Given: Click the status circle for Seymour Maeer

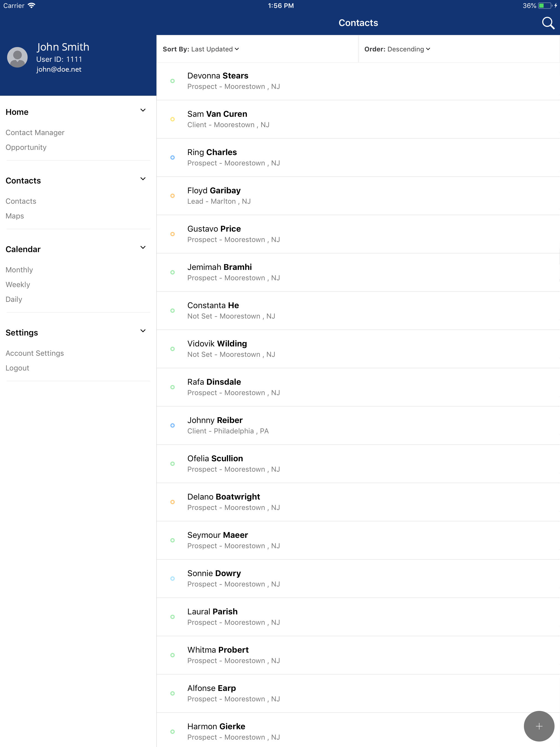Looking at the screenshot, I should [x=172, y=540].
